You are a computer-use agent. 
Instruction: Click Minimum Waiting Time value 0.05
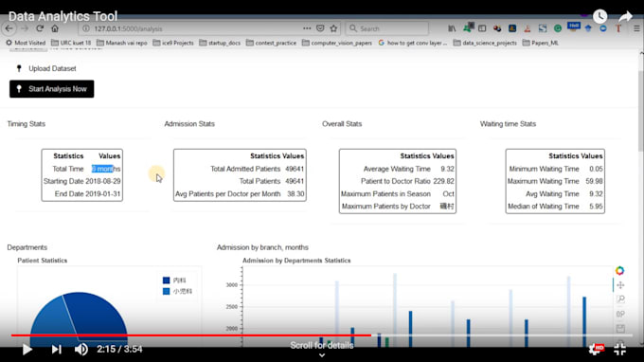point(596,169)
